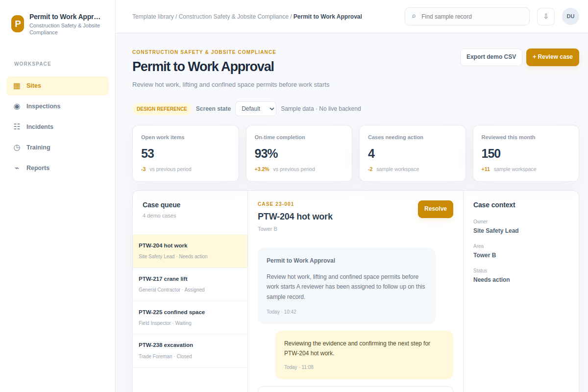588x392 pixels.
Task: Click the Incidents list icon
Action: click(17, 127)
